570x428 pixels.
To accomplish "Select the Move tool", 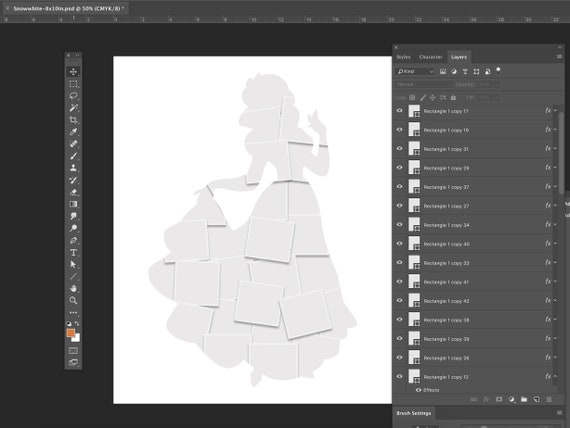I will tap(73, 72).
